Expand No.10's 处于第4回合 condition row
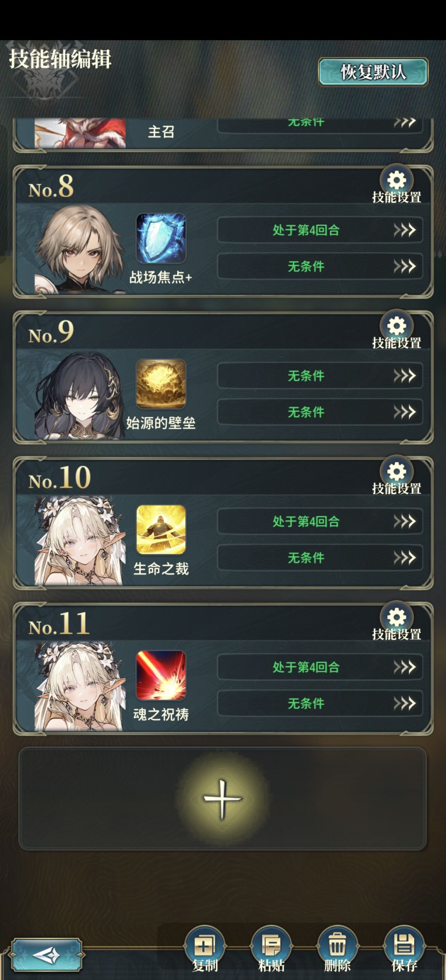 [320, 521]
